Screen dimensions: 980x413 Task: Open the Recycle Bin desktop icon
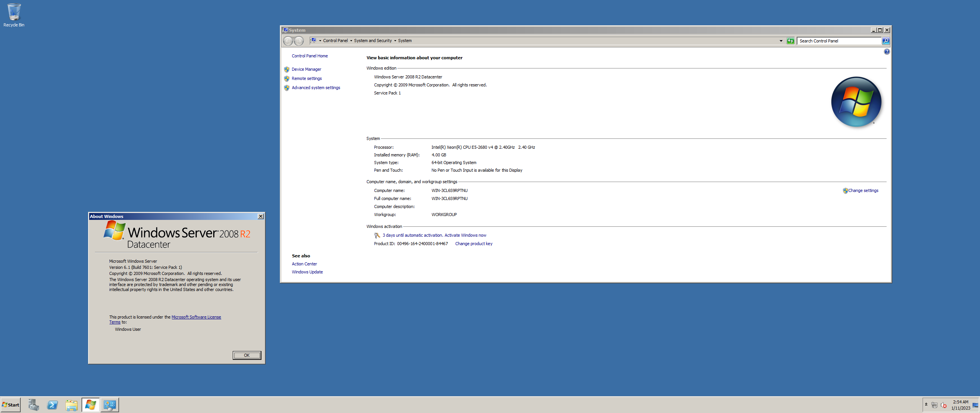pos(14,15)
